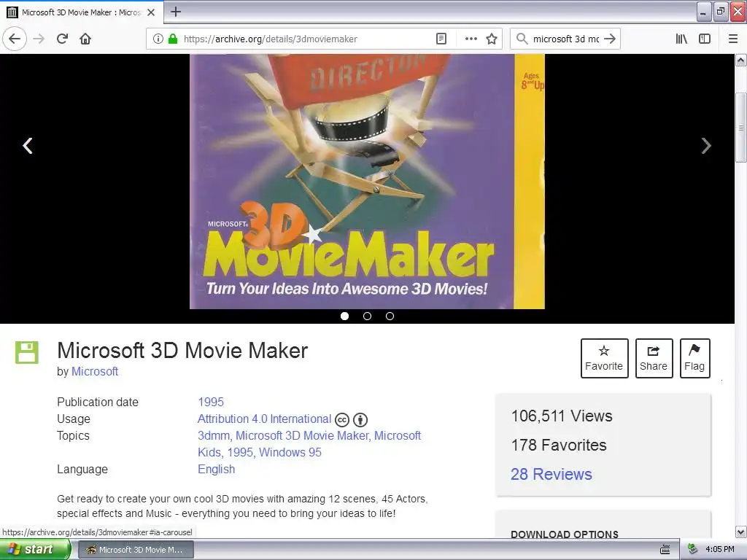This screenshot has height=560, width=747.
Task: Reload the current page
Action: (63, 39)
